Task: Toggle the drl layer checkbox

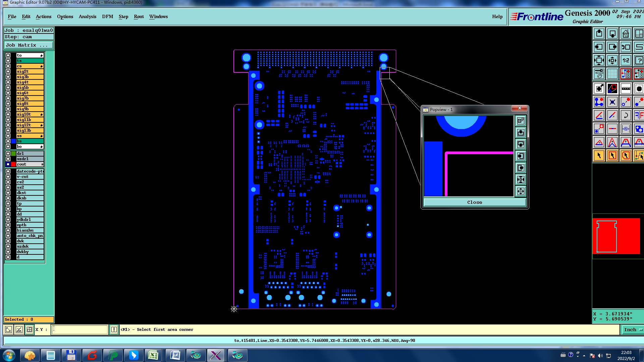Action: click(x=8, y=154)
